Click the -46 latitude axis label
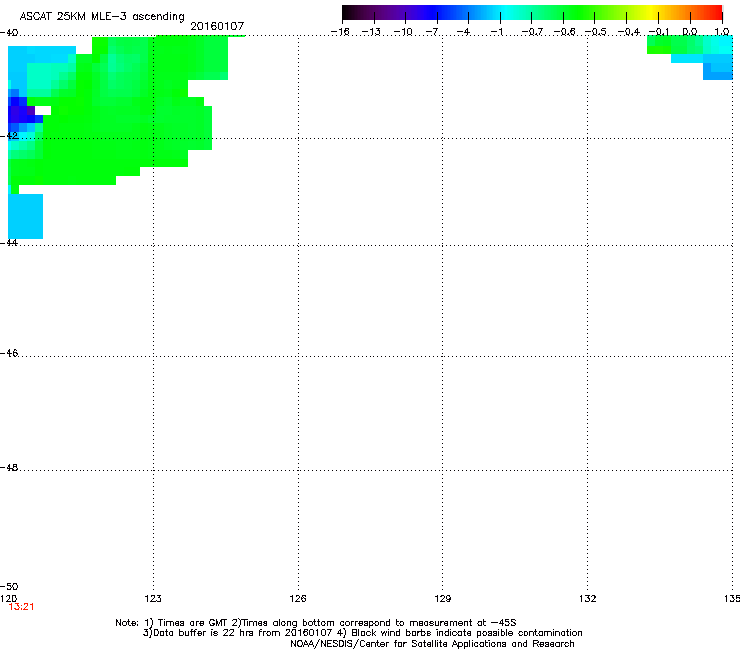Screen dimensions: 740x650 tap(9, 353)
